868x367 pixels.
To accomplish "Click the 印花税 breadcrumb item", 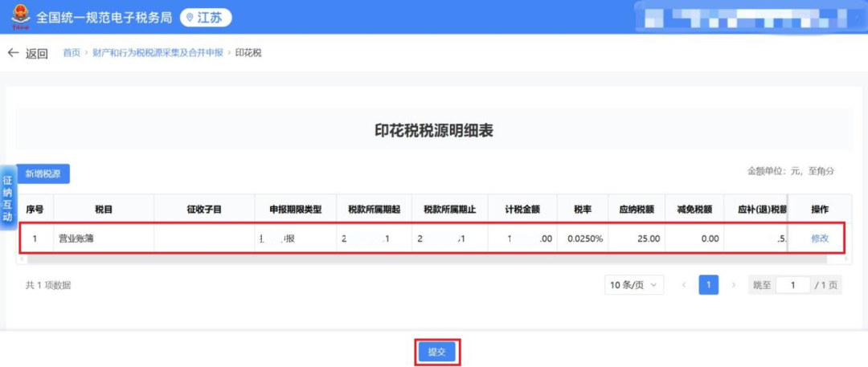I will [x=248, y=53].
